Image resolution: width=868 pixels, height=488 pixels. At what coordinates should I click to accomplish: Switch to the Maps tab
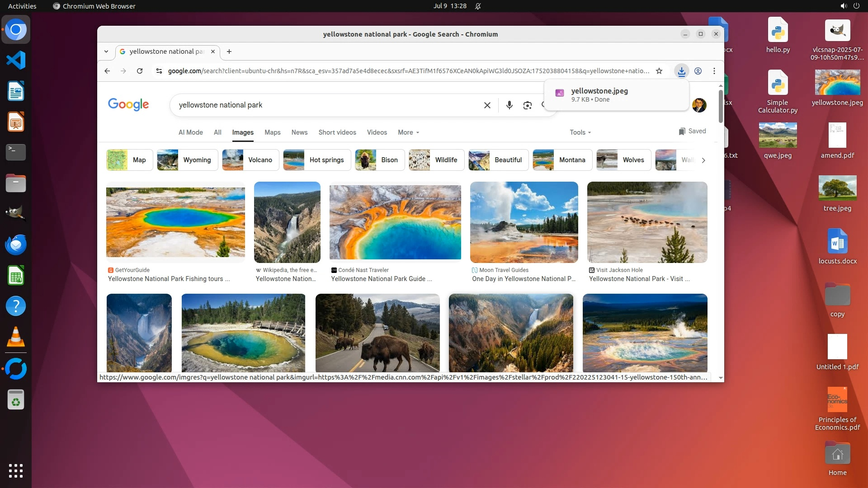[272, 132]
